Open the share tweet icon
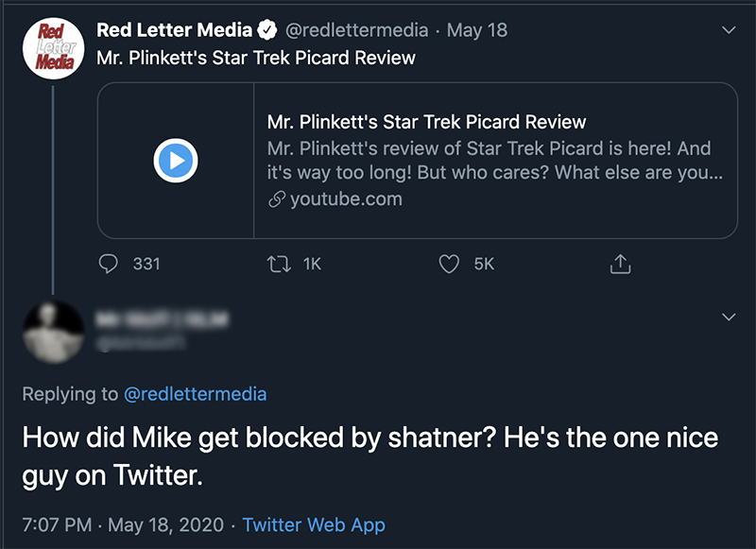 [620, 264]
